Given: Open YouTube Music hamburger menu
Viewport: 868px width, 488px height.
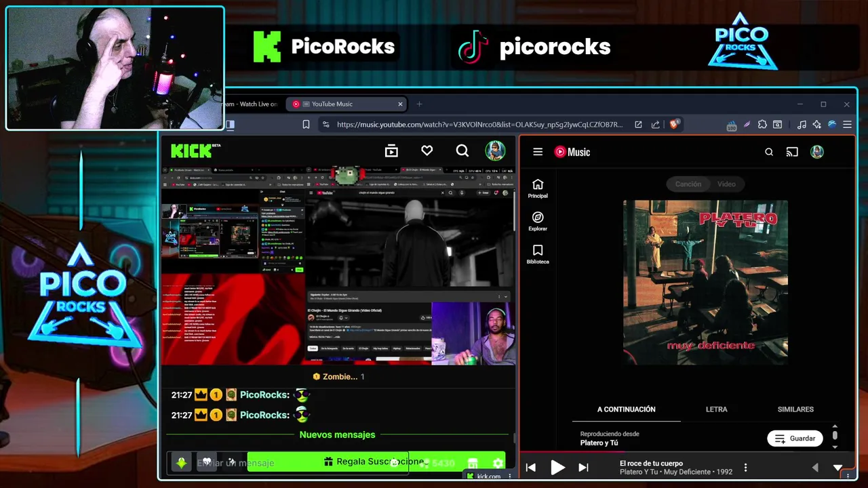Looking at the screenshot, I should 538,152.
